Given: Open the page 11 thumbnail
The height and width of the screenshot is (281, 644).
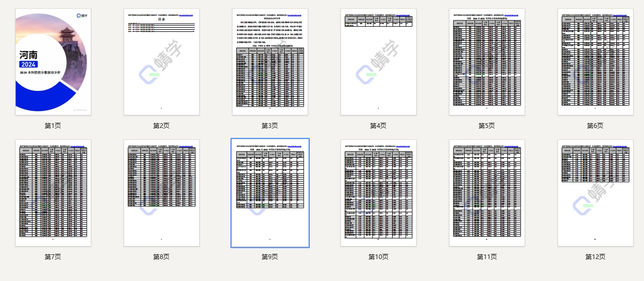Looking at the screenshot, I should coord(487,192).
